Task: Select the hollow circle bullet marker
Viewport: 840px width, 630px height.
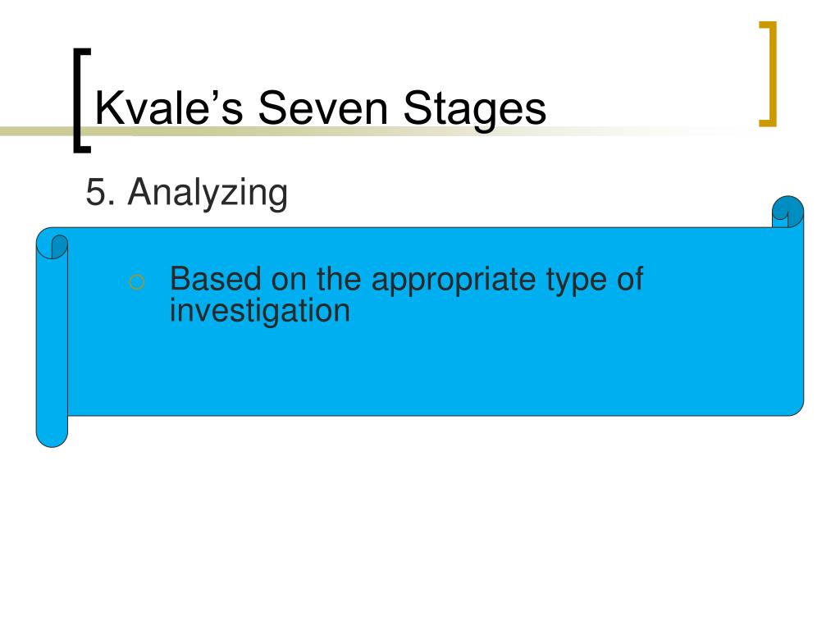Action: (137, 282)
